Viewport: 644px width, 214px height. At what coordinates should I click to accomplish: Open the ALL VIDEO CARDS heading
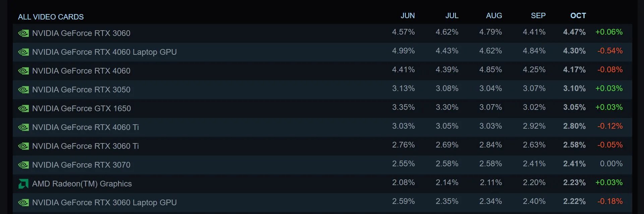pyautogui.click(x=51, y=17)
